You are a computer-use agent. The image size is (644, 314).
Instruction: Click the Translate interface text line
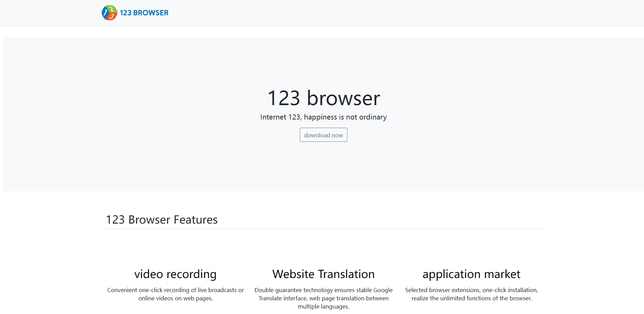click(323, 298)
